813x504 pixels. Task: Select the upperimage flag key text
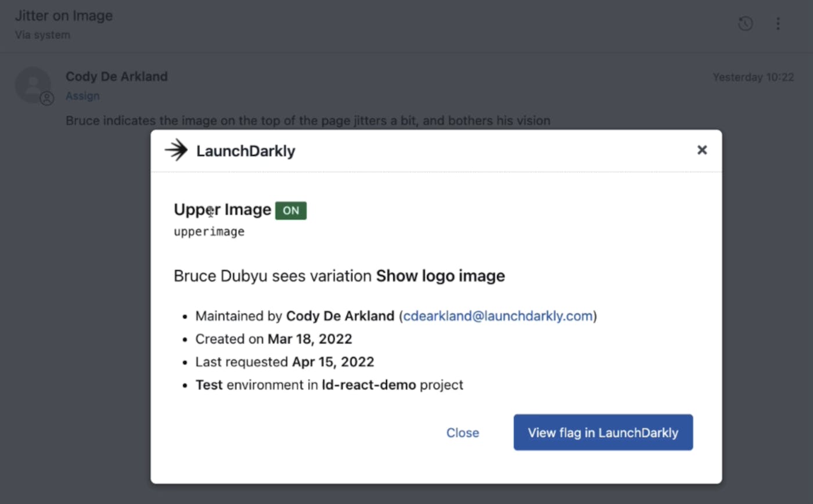pyautogui.click(x=209, y=232)
